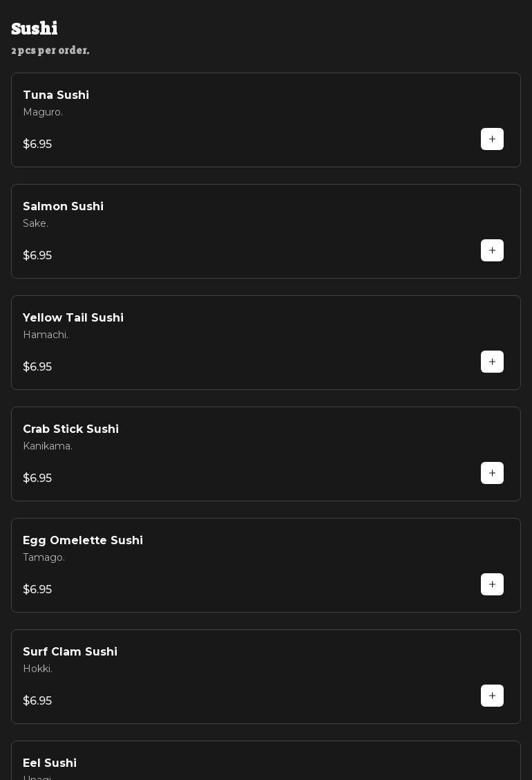The height and width of the screenshot is (780, 532).
Task: Add Crab Stick Sushi to cart
Action: 492,473
